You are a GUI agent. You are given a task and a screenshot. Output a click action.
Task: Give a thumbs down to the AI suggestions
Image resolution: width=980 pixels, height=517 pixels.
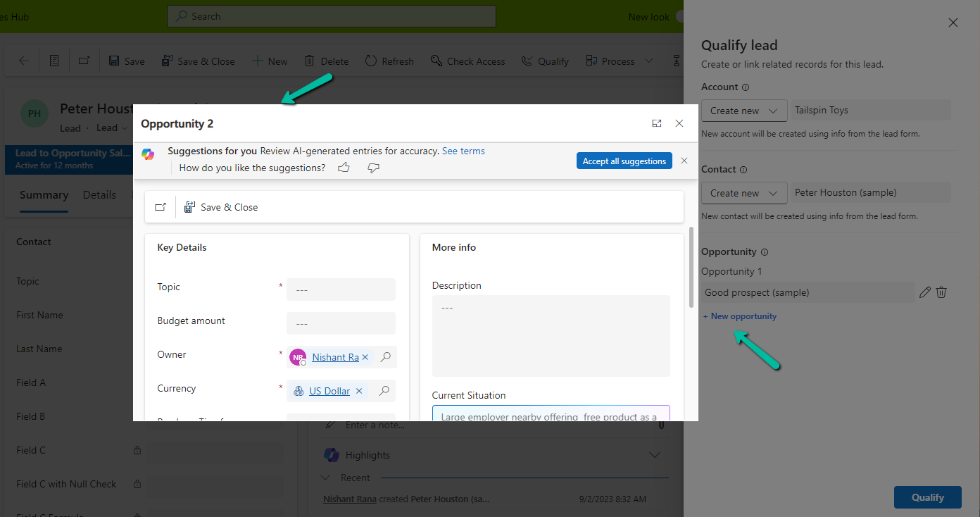(373, 168)
